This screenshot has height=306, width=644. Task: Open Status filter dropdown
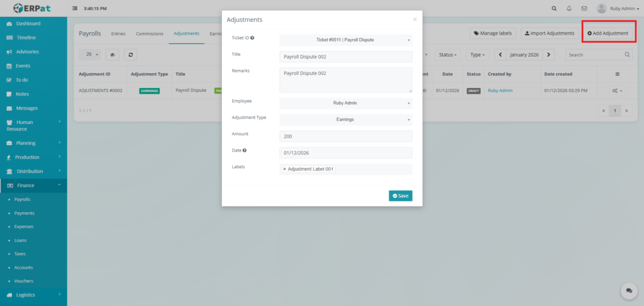tap(448, 55)
